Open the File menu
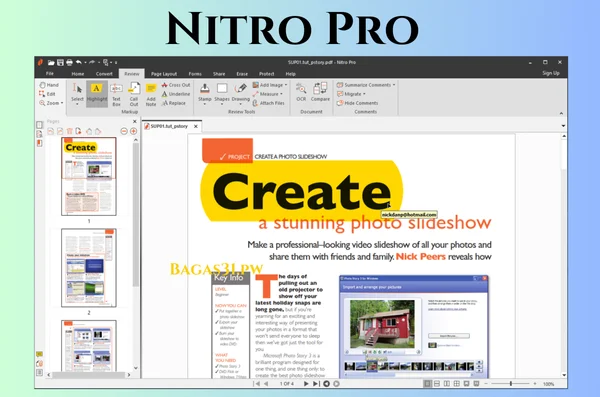 [x=50, y=74]
